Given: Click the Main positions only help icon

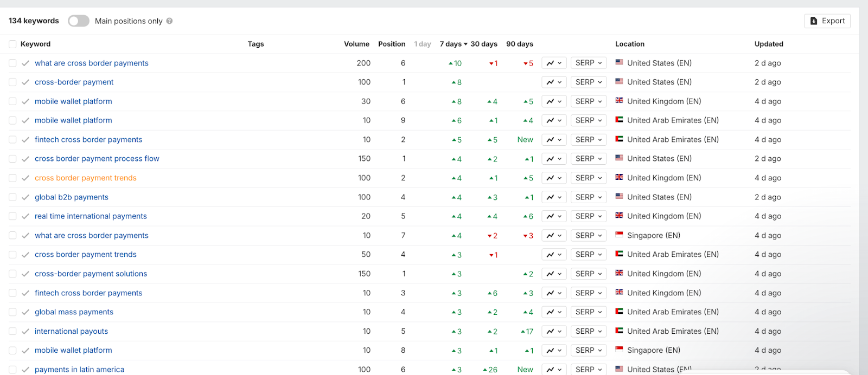Looking at the screenshot, I should 169,21.
